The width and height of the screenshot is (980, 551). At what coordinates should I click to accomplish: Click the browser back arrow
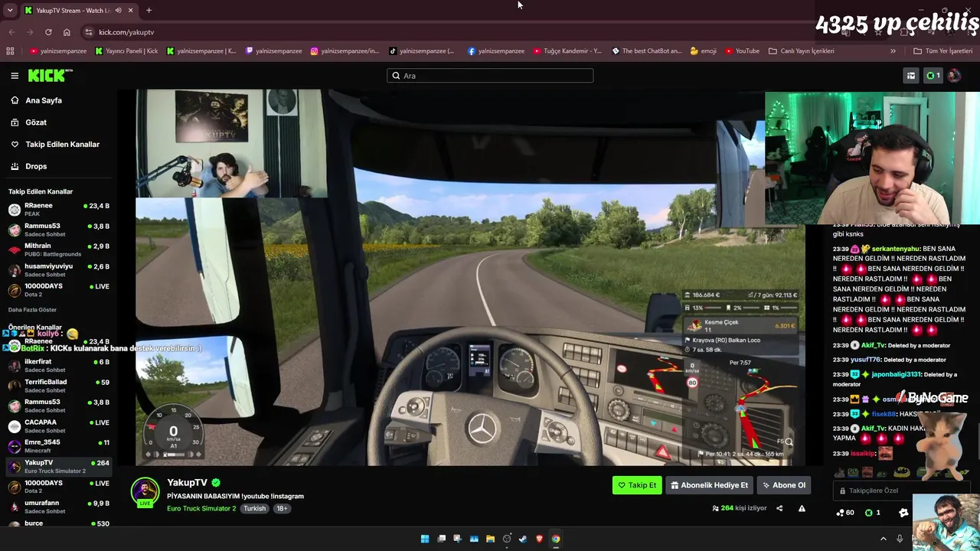click(x=11, y=32)
